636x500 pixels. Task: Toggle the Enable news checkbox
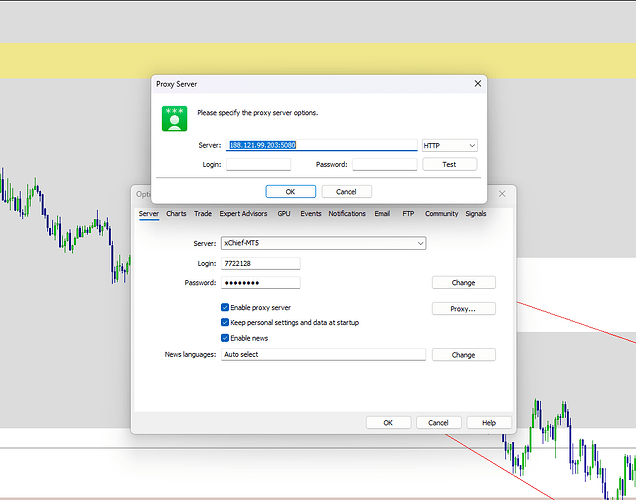225,338
